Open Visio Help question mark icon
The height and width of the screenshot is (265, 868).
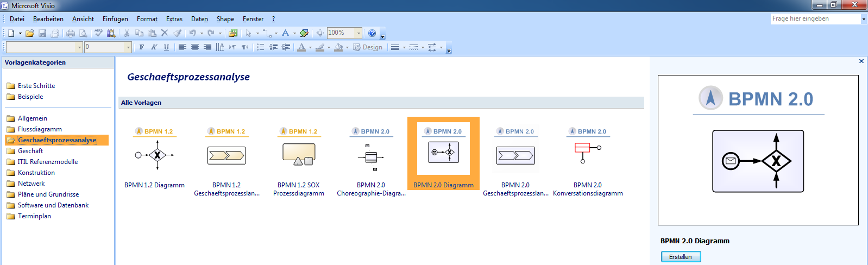point(372,33)
